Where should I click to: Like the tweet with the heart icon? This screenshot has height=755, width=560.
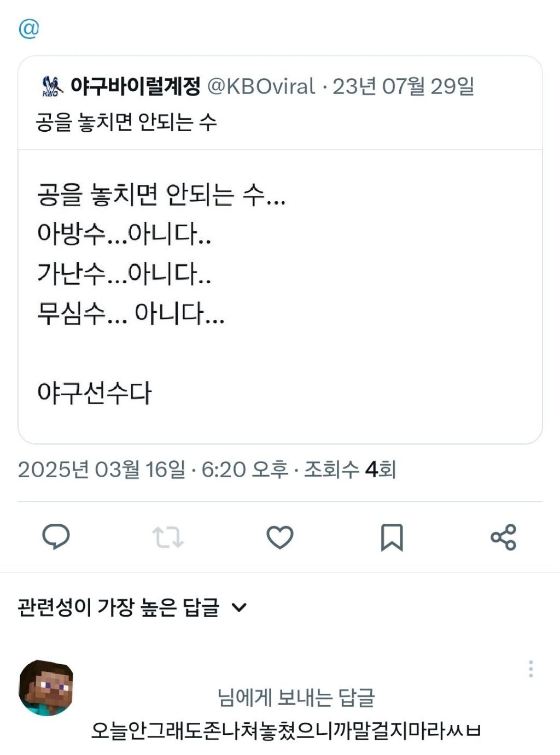click(x=280, y=537)
